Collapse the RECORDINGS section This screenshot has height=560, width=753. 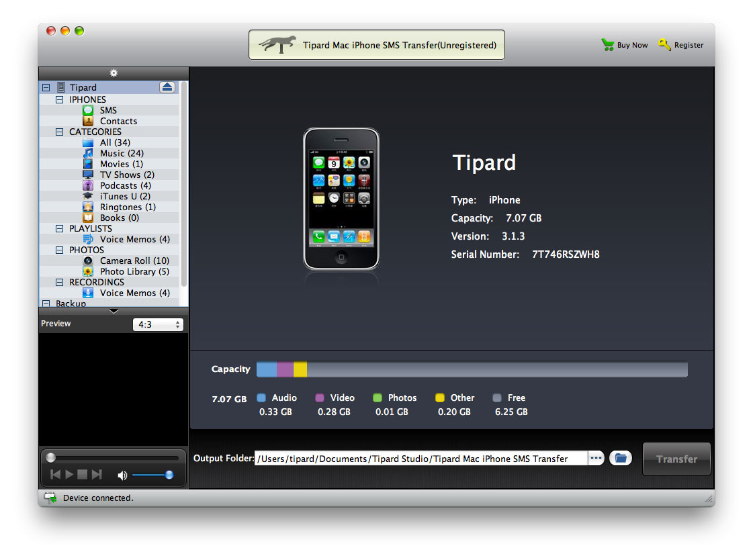(x=60, y=283)
